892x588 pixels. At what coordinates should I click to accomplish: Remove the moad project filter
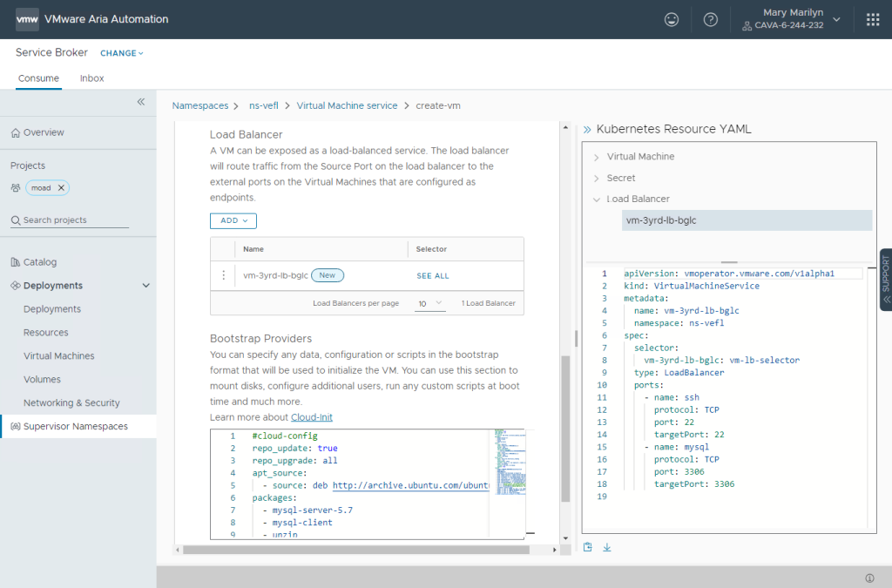point(61,187)
